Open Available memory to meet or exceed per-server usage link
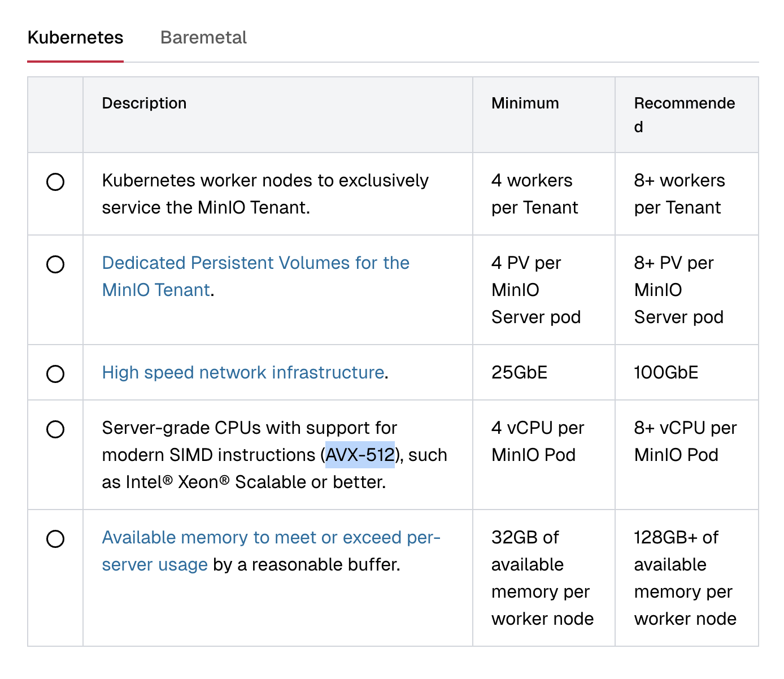 coord(271,551)
